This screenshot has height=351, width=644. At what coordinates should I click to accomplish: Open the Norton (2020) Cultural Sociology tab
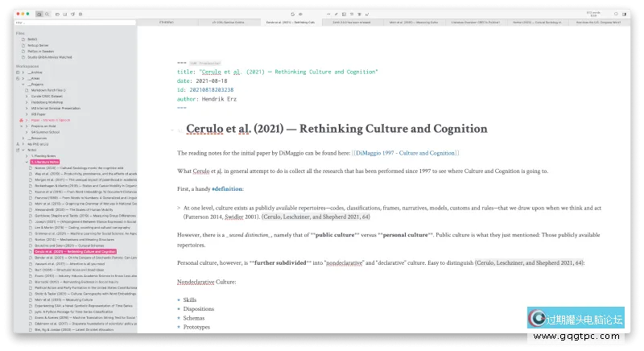point(537,23)
